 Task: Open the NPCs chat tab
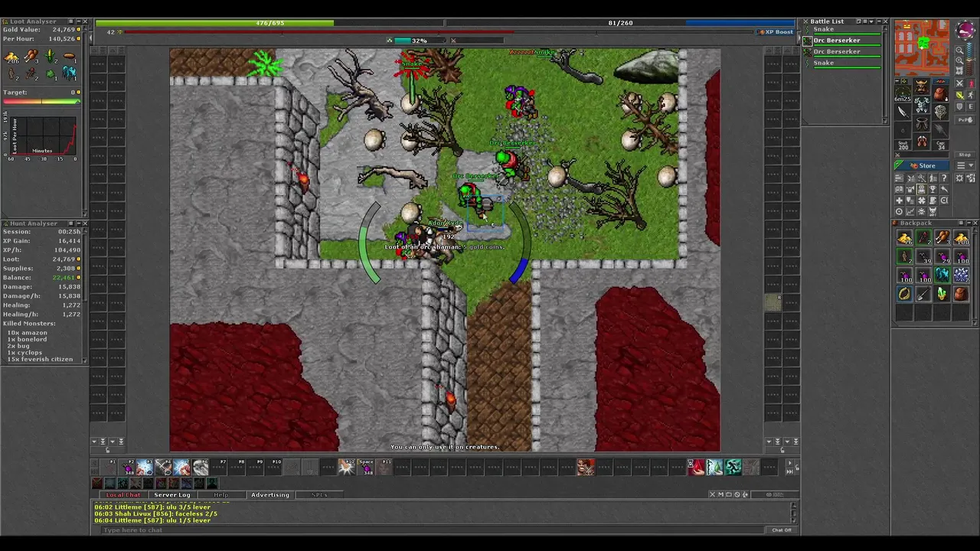pos(319,495)
